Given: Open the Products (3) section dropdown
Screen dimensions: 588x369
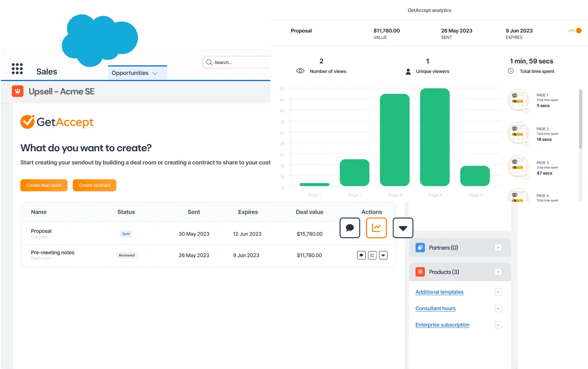Looking at the screenshot, I should pos(498,272).
